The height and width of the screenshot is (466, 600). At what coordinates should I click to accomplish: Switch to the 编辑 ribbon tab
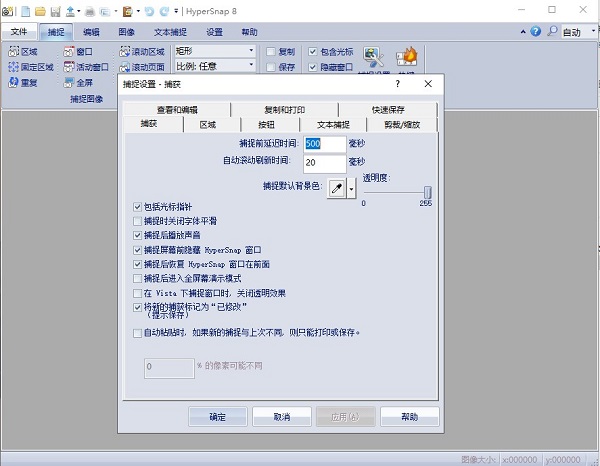[x=91, y=32]
